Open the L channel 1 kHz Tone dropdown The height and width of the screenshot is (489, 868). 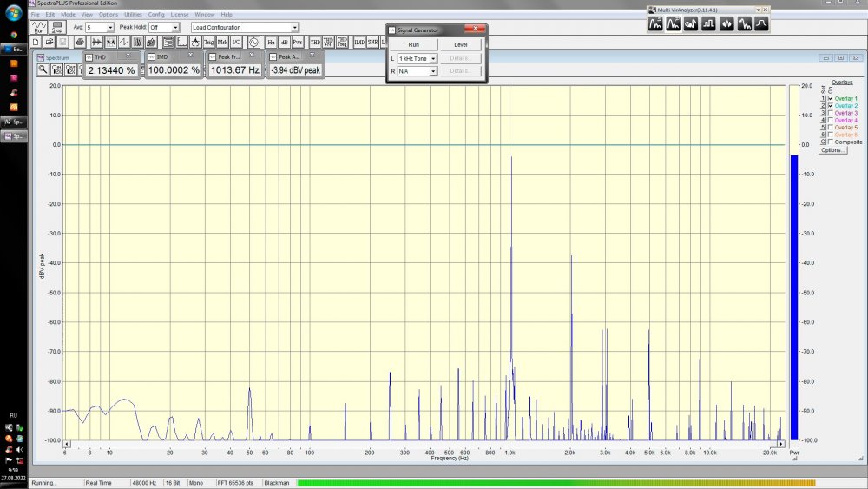[x=432, y=58]
